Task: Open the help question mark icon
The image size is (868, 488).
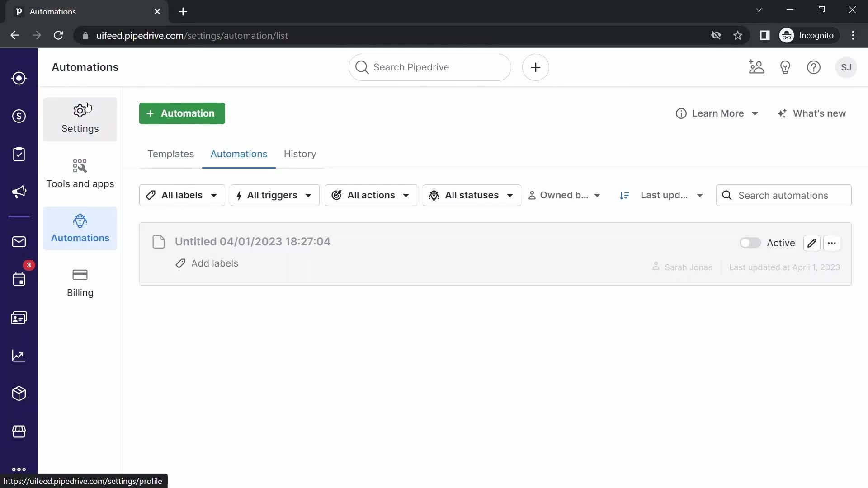Action: (814, 67)
